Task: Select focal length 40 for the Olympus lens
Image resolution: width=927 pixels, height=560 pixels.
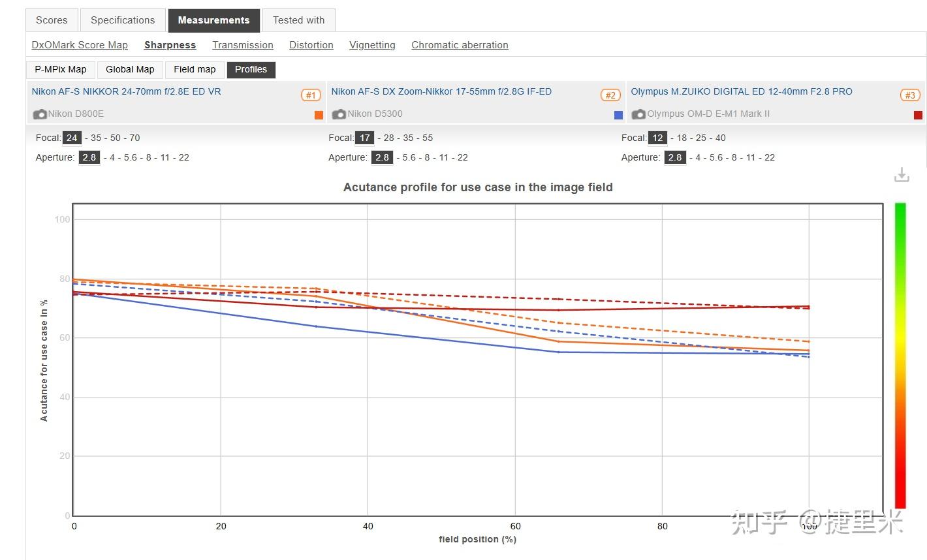Action: [x=721, y=138]
